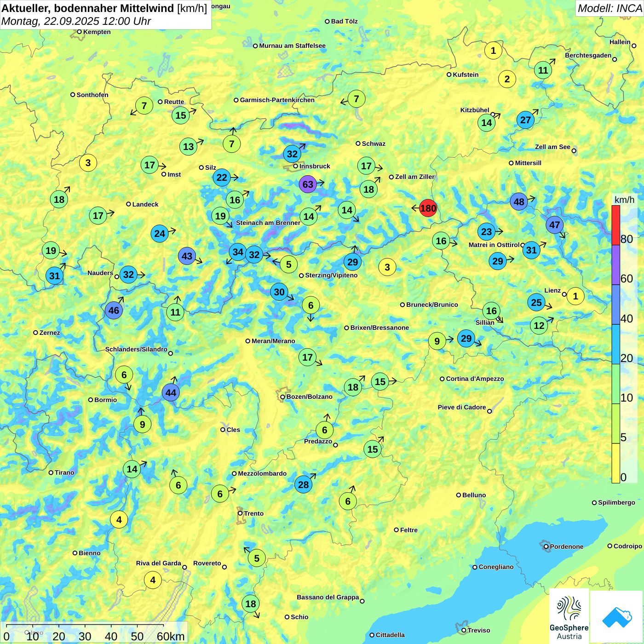
Task: Click the 48 km/h wind station marker
Action: pos(519,201)
